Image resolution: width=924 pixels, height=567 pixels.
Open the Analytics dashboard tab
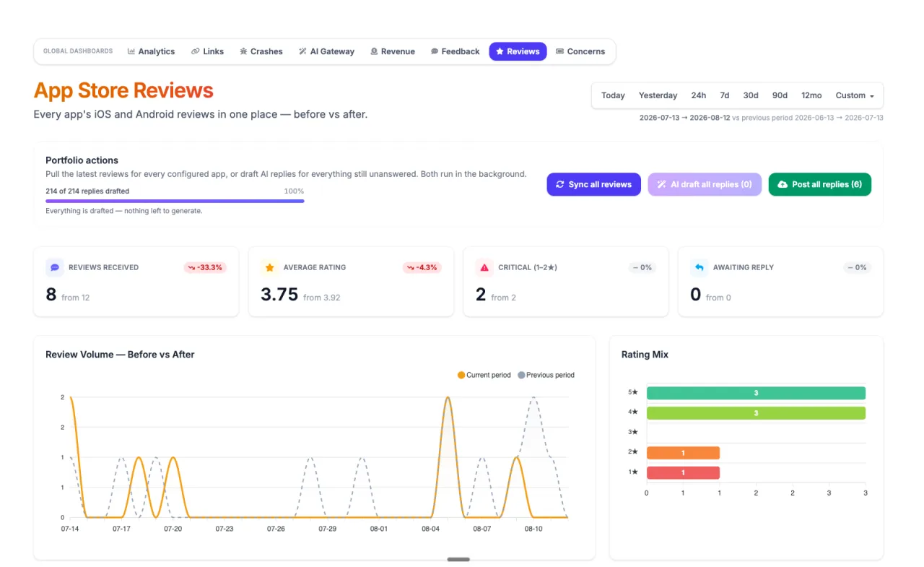point(152,51)
